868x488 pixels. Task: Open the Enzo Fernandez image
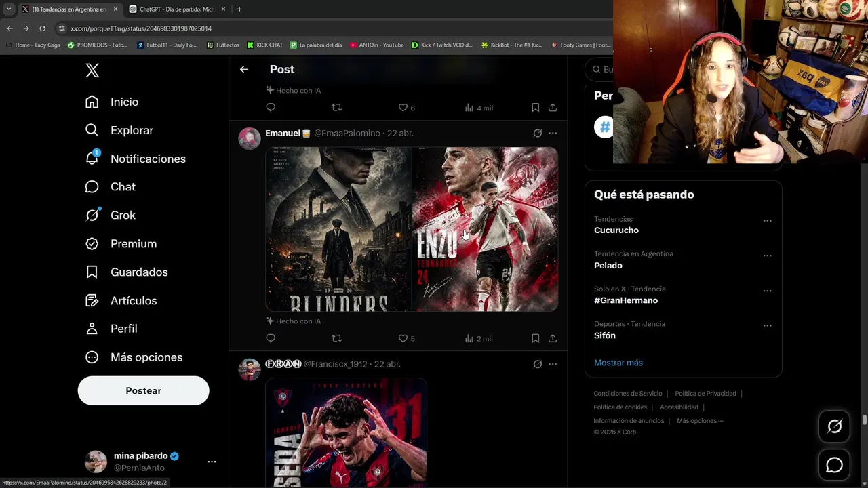tap(486, 229)
